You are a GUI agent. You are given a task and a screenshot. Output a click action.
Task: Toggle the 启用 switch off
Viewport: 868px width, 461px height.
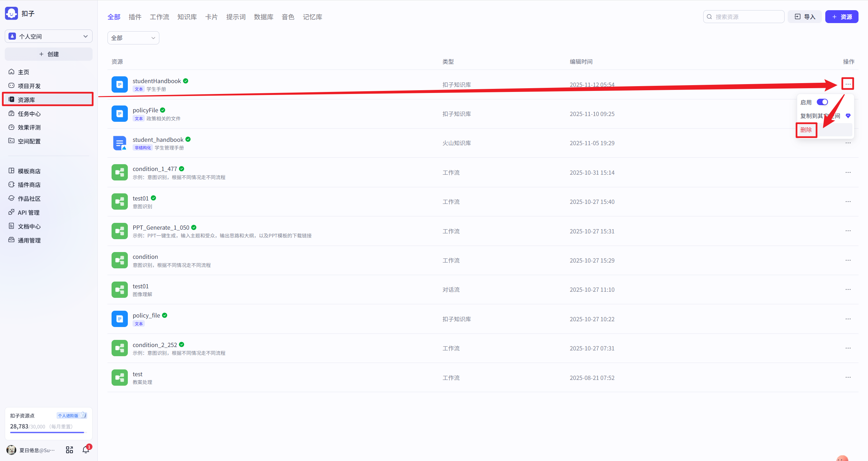(x=822, y=102)
